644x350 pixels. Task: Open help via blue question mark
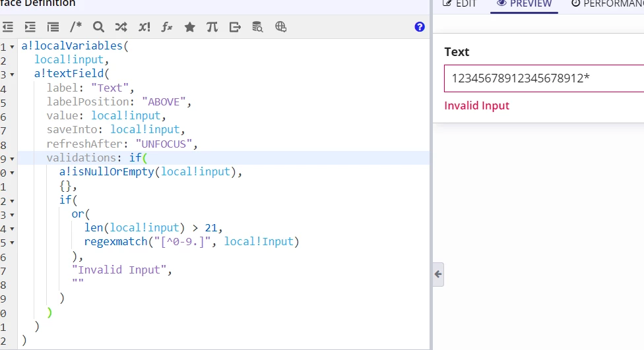coord(420,27)
